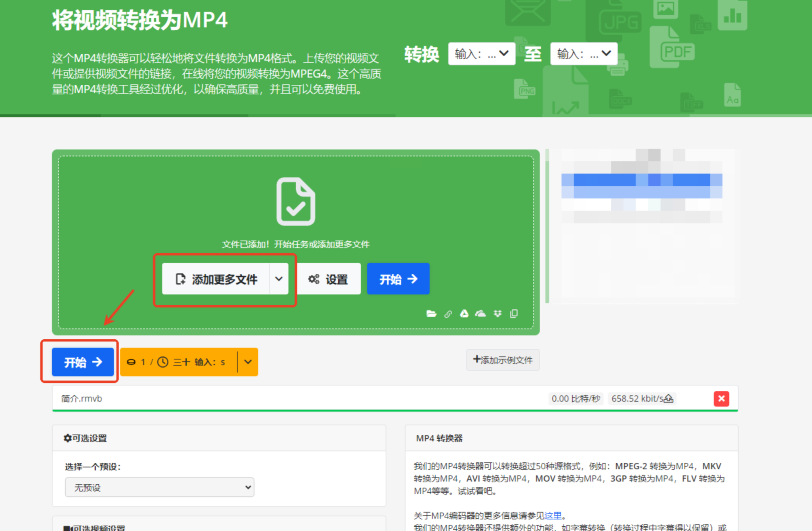Image resolution: width=812 pixels, height=531 pixels.
Task: Click the 添加更多文件 button
Action: click(x=216, y=279)
